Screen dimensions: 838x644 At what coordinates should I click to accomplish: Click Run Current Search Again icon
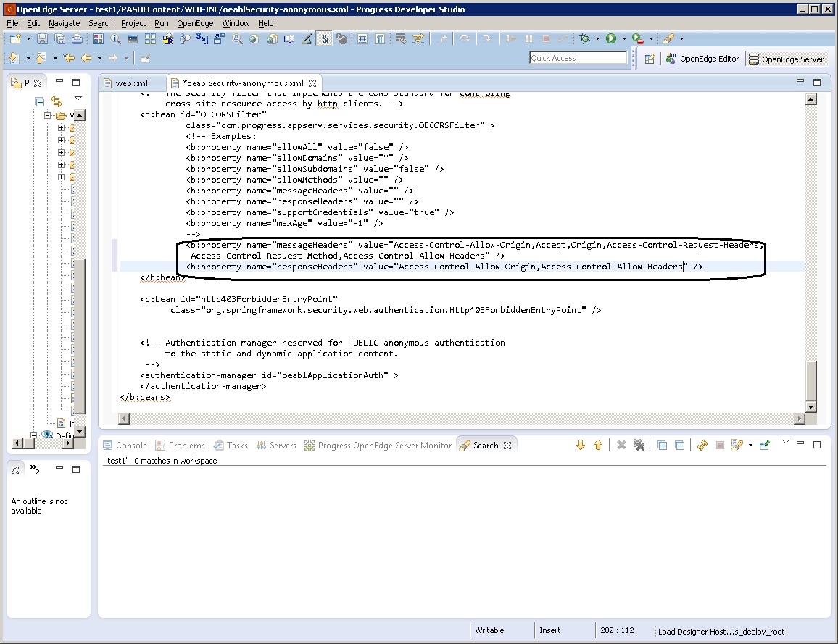[x=702, y=446]
